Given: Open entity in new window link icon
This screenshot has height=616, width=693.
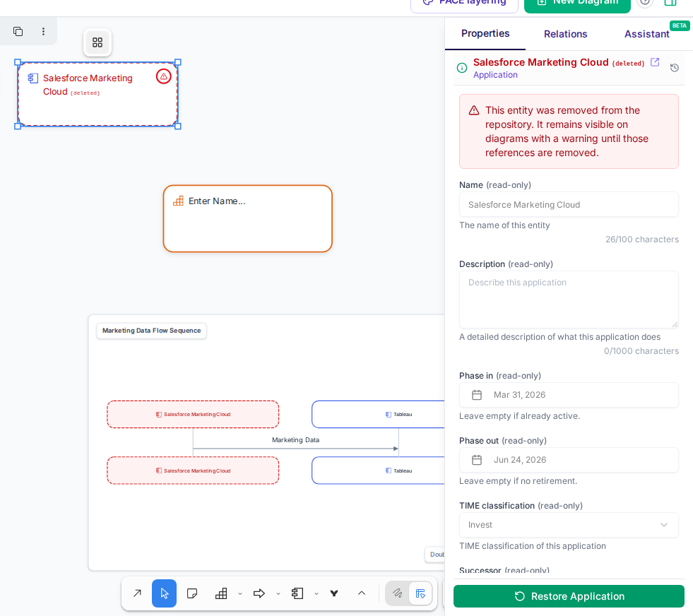Looking at the screenshot, I should 655,62.
